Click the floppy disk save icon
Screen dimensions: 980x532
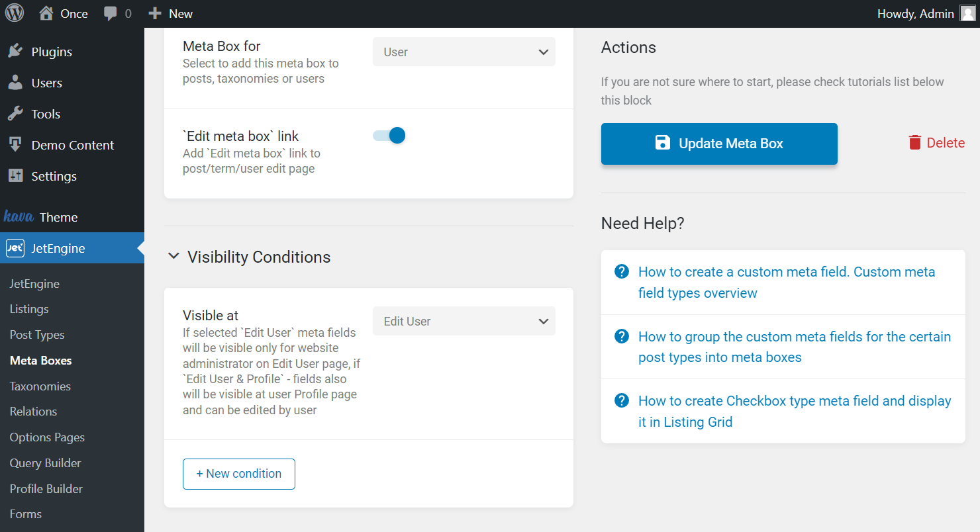point(663,143)
